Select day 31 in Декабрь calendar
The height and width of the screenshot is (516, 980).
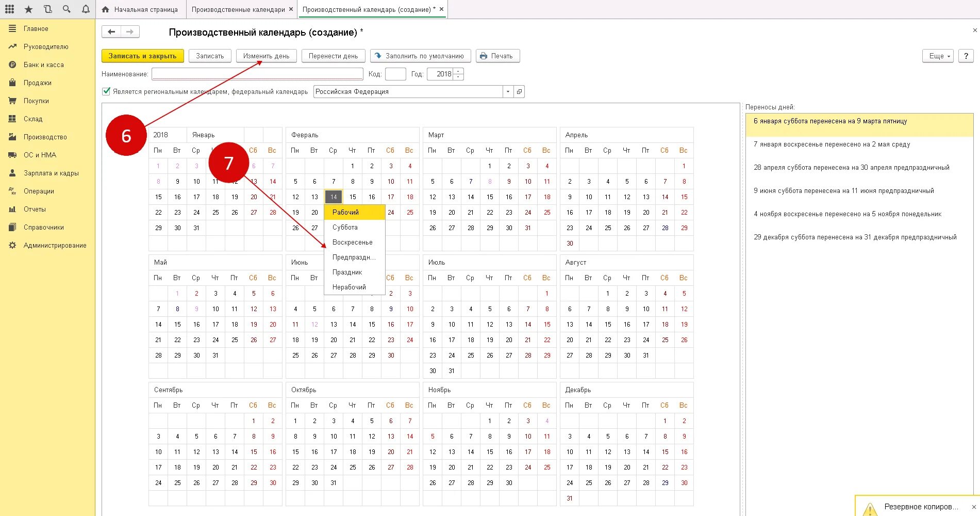(x=570, y=498)
